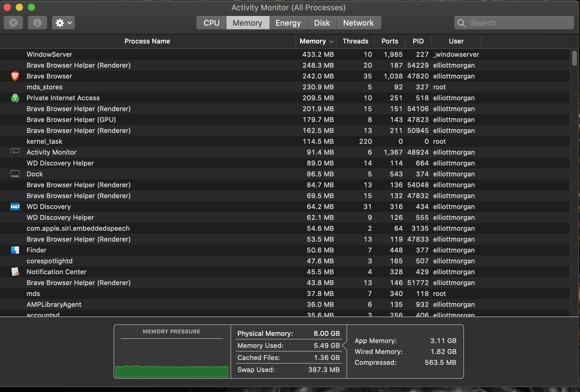Select the WindowServer process row
This screenshot has height=392, width=580.
pos(285,54)
